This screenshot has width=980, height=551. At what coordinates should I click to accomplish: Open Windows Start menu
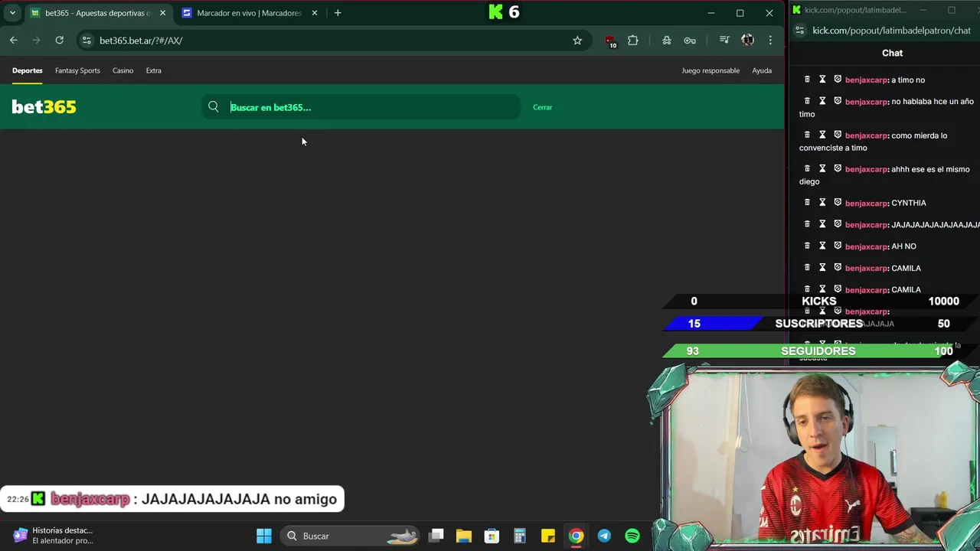[264, 536]
